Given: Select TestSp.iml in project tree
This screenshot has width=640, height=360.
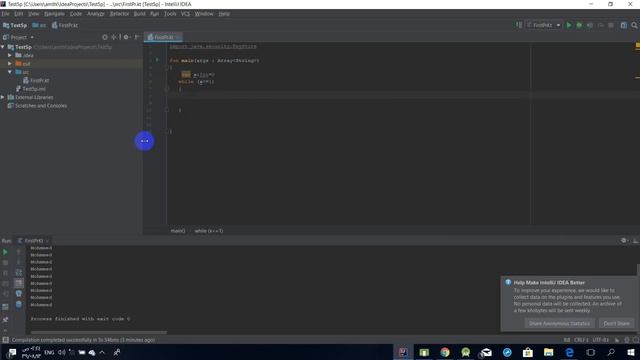Looking at the screenshot, I should click(x=31, y=89).
